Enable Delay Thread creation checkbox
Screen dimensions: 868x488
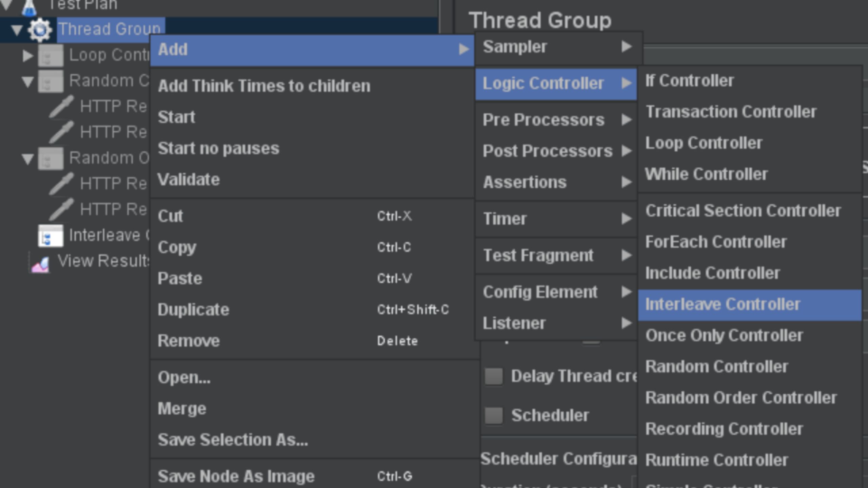point(493,376)
